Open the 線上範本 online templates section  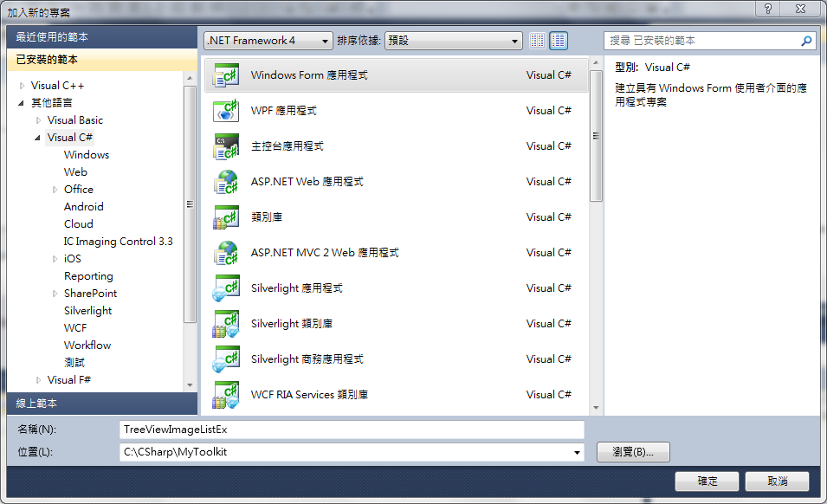[102, 404]
